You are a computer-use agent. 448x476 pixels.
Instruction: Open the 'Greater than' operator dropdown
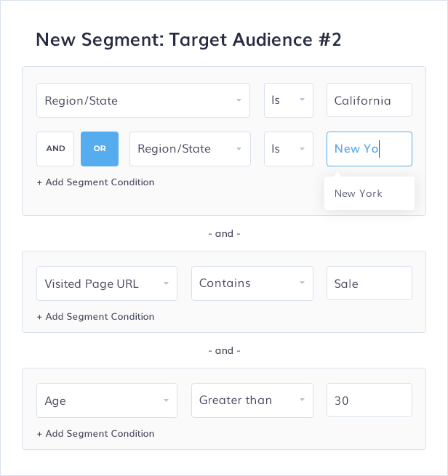pyautogui.click(x=252, y=400)
